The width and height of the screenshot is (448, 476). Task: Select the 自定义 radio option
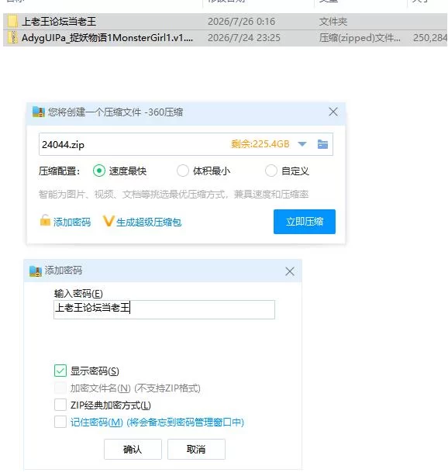(x=271, y=171)
